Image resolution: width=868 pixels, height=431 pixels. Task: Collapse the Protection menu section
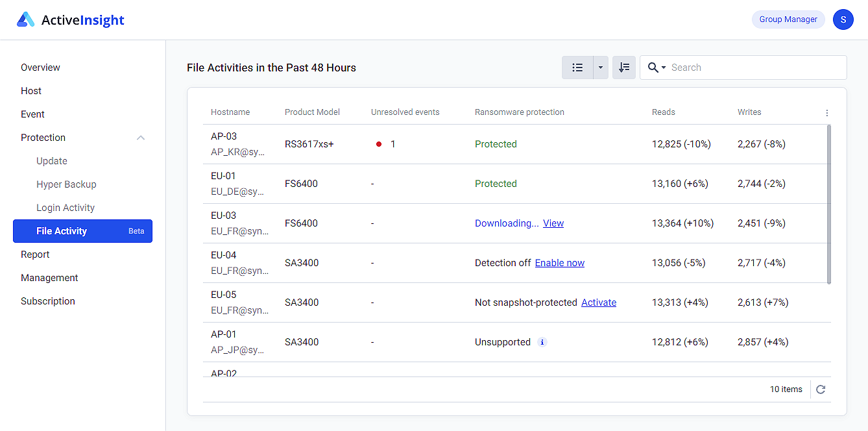point(141,138)
